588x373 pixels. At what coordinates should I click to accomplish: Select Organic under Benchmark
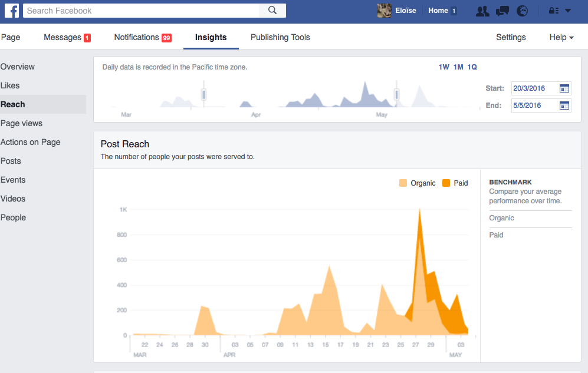click(501, 218)
